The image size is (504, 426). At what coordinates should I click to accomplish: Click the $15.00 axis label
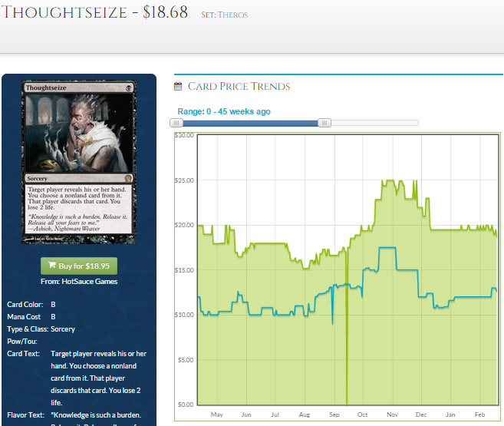tap(185, 270)
